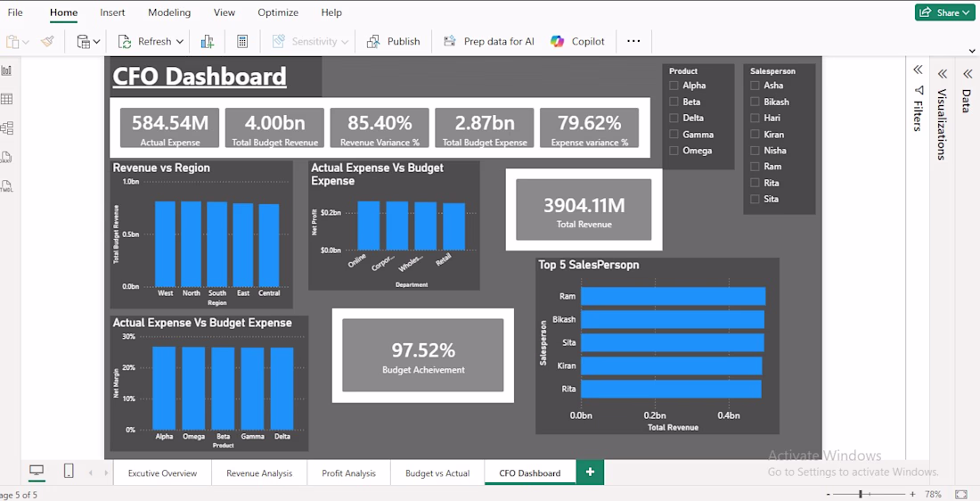Viewport: 980px width, 501px height.
Task: Click the Format painter icon
Action: [47, 41]
